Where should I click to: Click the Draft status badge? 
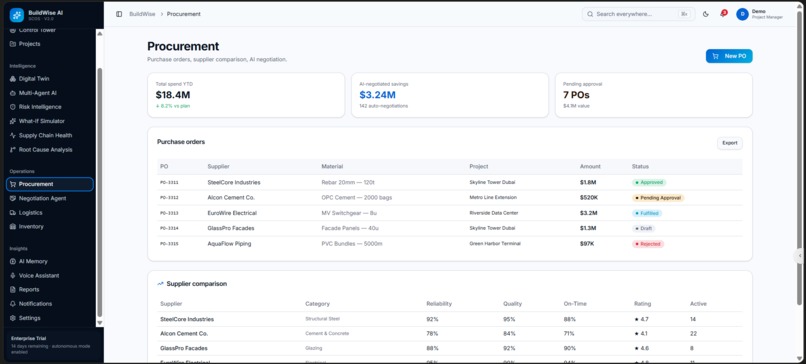644,228
